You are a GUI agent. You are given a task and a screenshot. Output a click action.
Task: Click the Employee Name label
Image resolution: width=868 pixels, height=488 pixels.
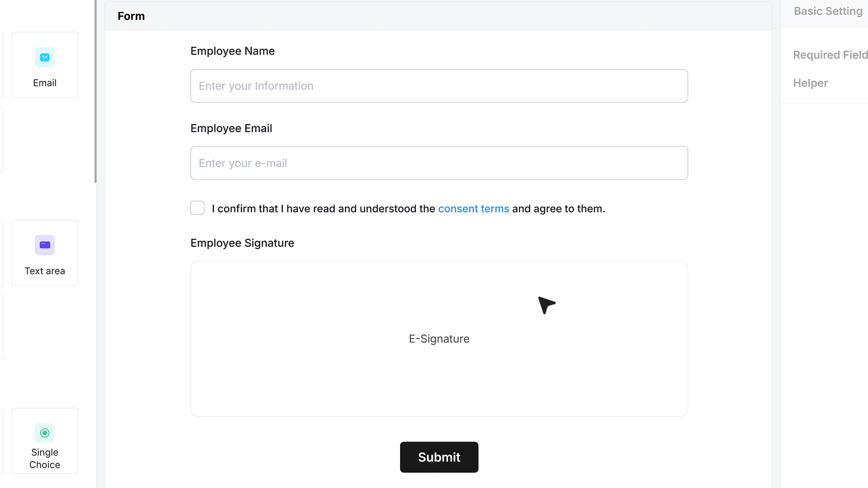(x=232, y=51)
